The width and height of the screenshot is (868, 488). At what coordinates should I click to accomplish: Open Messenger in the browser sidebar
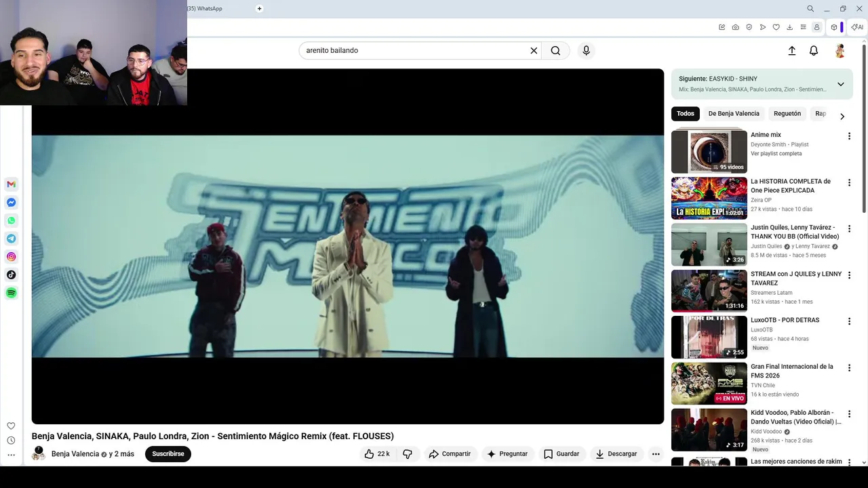(11, 203)
